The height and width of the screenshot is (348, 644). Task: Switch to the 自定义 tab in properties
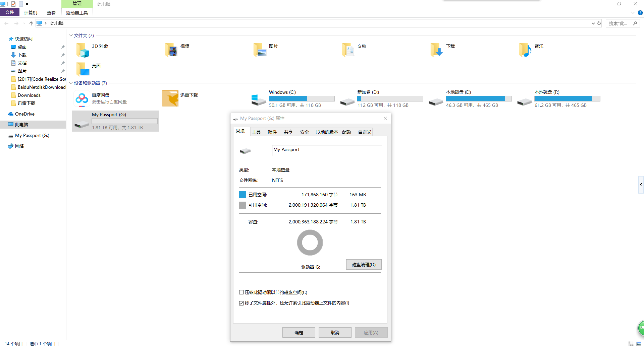tap(365, 132)
